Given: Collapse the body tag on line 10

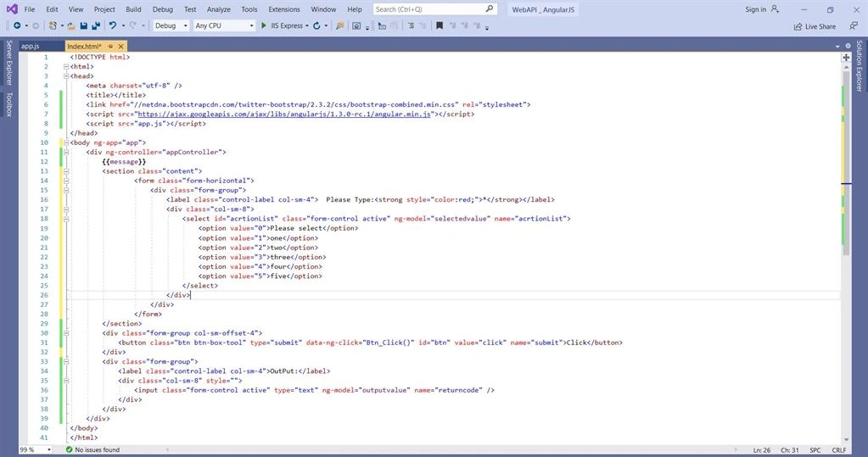Looking at the screenshot, I should 66,142.
